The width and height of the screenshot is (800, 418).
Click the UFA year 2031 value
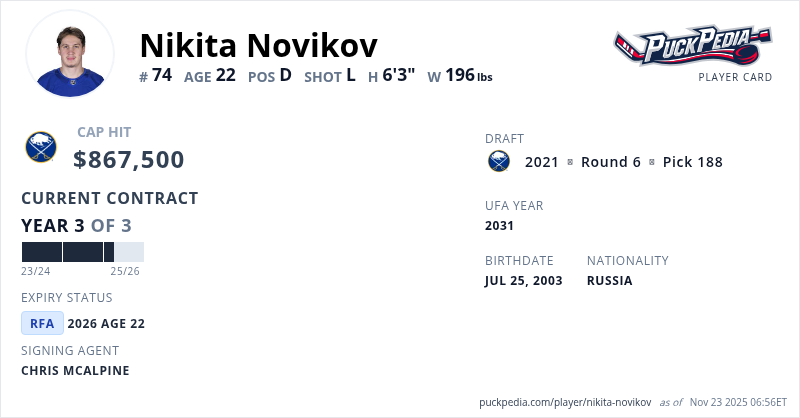pos(500,226)
